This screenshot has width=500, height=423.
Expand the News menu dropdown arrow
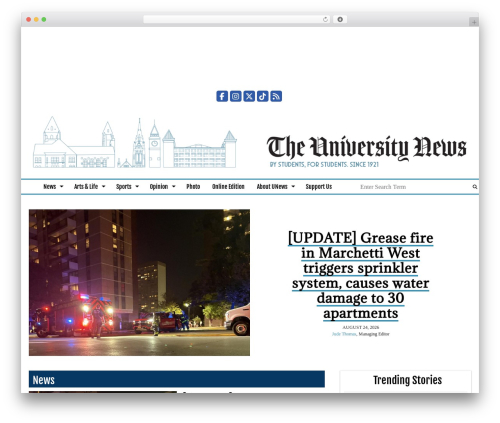pos(61,187)
